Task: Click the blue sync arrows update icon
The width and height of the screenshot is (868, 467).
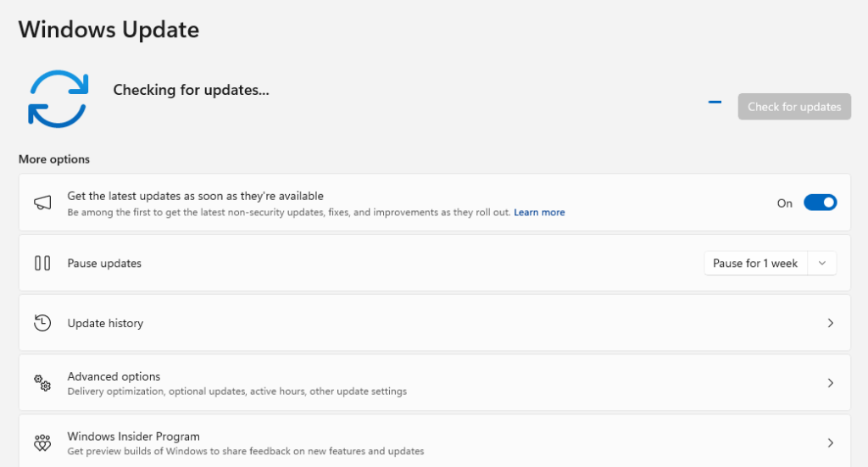Action: (58, 99)
